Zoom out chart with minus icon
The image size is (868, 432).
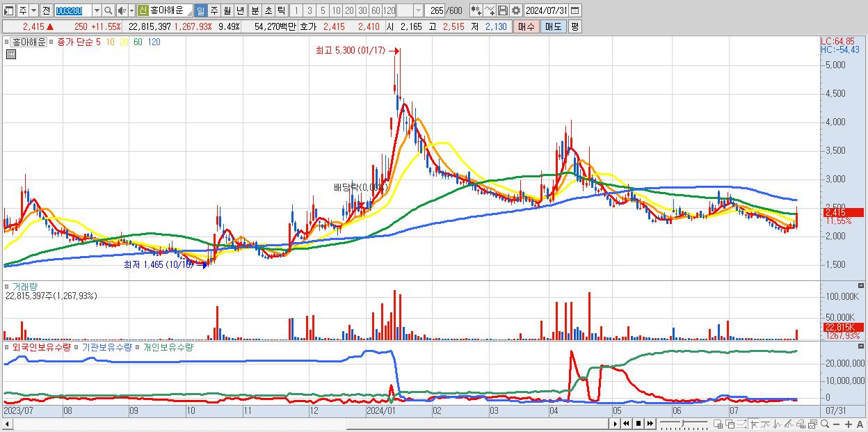coord(836,424)
